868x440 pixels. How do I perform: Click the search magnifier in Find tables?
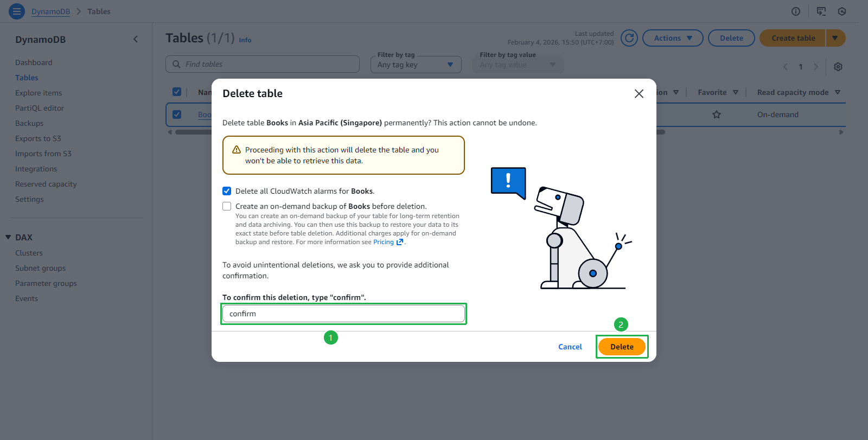coord(176,64)
